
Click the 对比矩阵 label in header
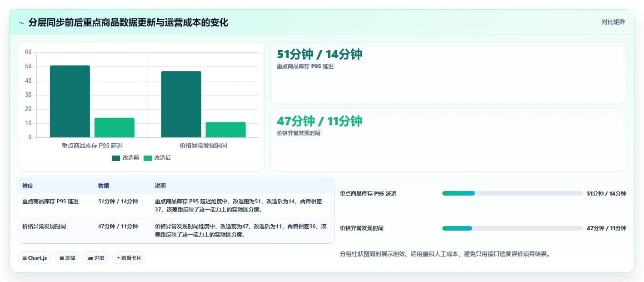[613, 22]
